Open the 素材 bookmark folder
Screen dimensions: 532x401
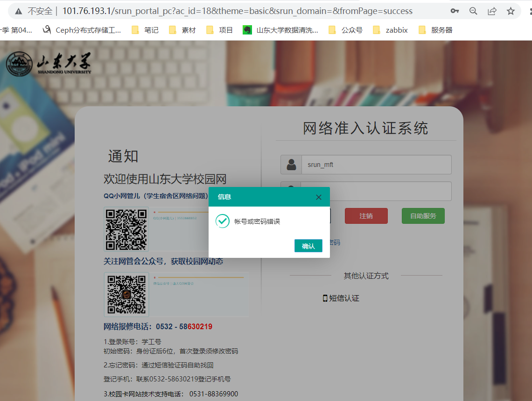[x=182, y=30]
